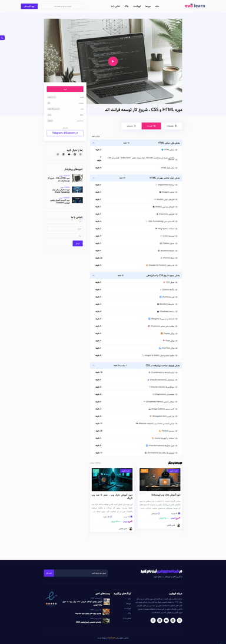
Task: Open the Public Speaking course thumbnail
Action: click(x=77, y=189)
